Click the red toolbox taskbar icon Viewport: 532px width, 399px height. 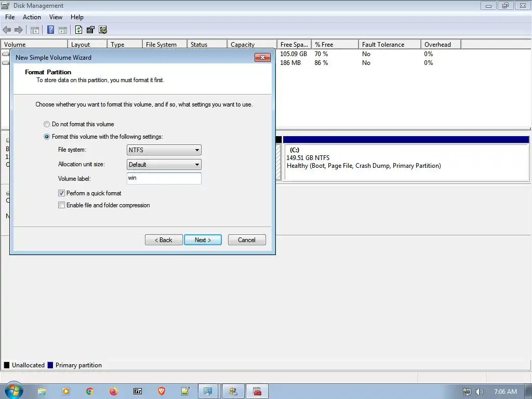tap(257, 392)
